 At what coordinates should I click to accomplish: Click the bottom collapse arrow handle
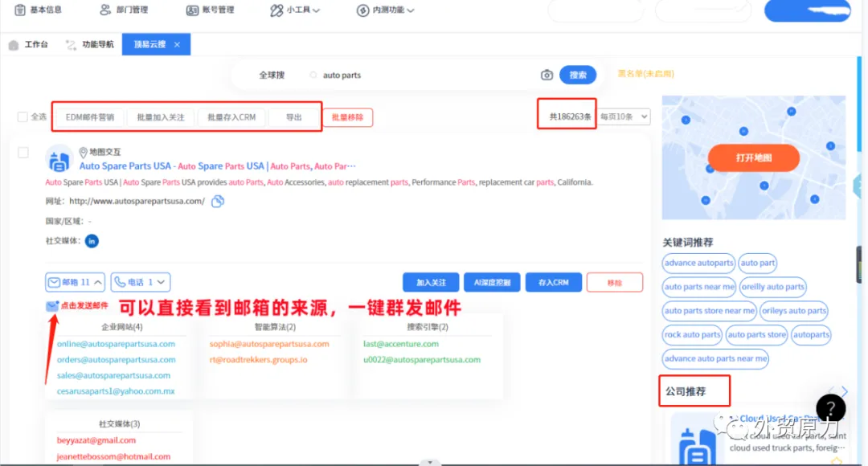pos(429,462)
